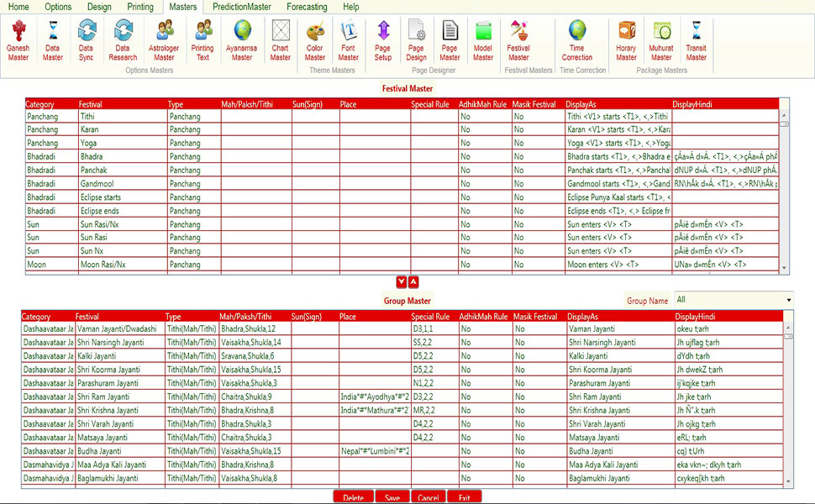The width and height of the screenshot is (815, 504).
Task: Click the India Mathura place cell
Action: (x=375, y=410)
